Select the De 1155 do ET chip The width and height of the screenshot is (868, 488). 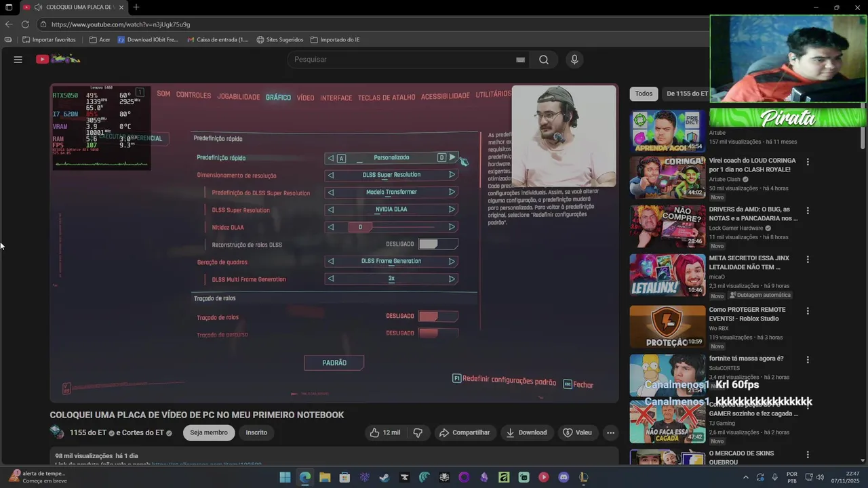pyautogui.click(x=687, y=94)
